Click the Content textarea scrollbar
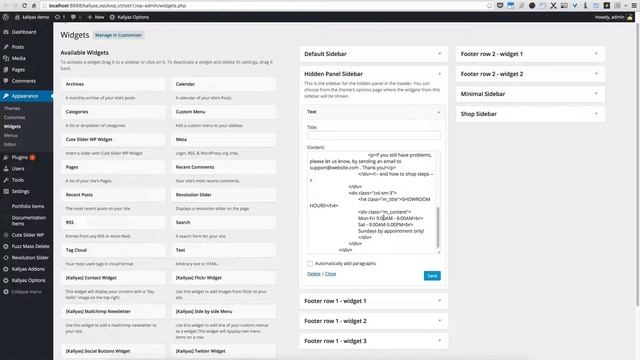 coord(438,227)
